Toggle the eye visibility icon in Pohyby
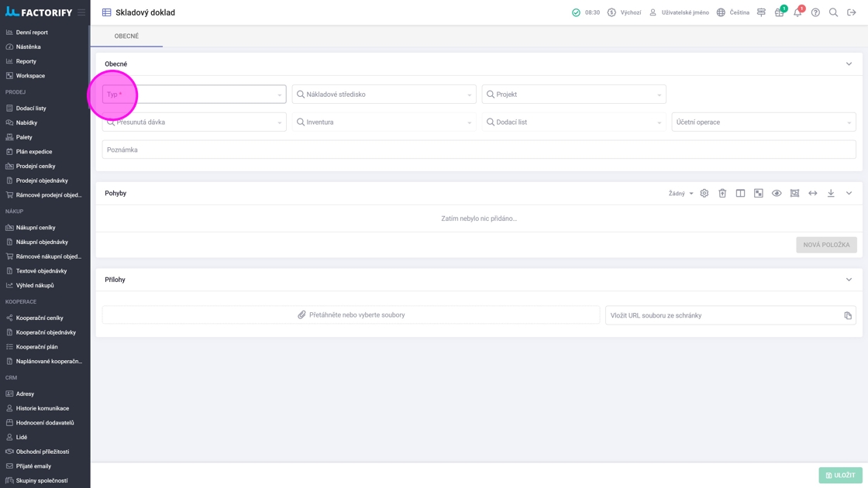This screenshot has height=488, width=868. pyautogui.click(x=777, y=194)
